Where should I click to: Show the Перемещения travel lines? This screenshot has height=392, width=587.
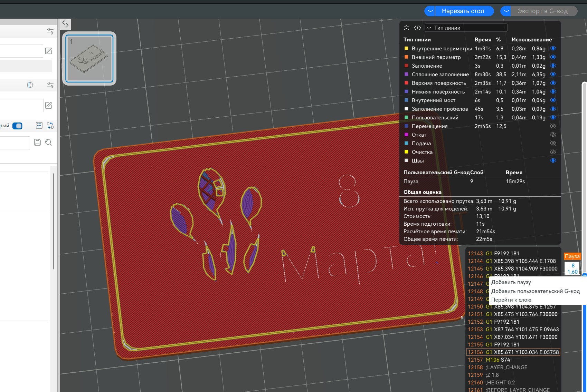click(553, 126)
